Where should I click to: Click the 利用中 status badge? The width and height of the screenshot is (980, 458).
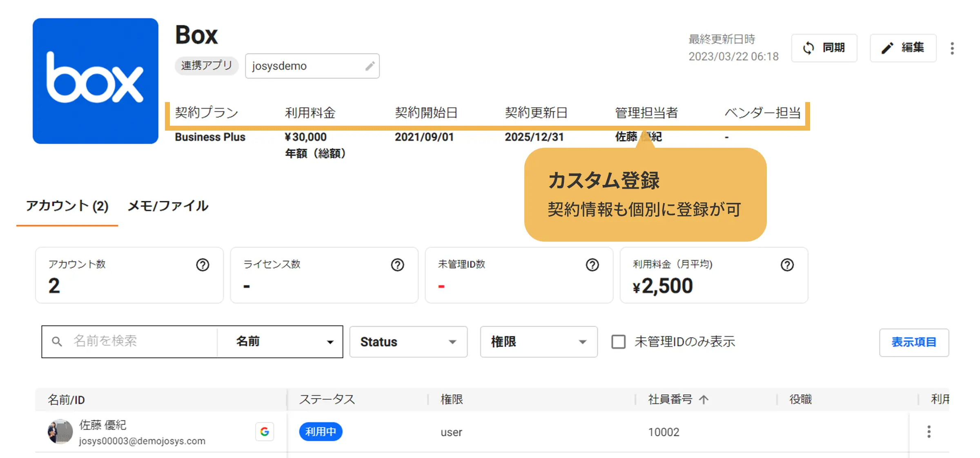coord(321,431)
